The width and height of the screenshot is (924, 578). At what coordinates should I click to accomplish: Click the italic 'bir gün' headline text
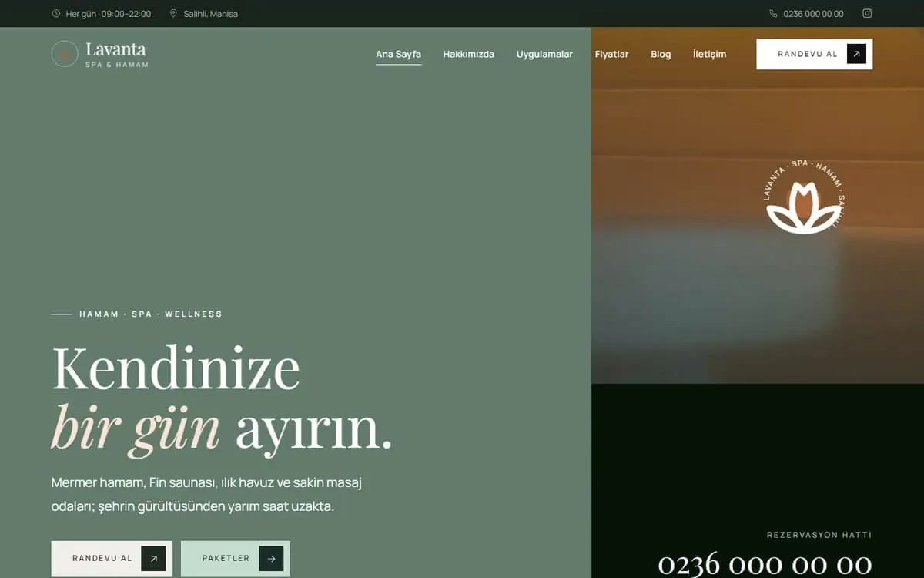tap(136, 429)
